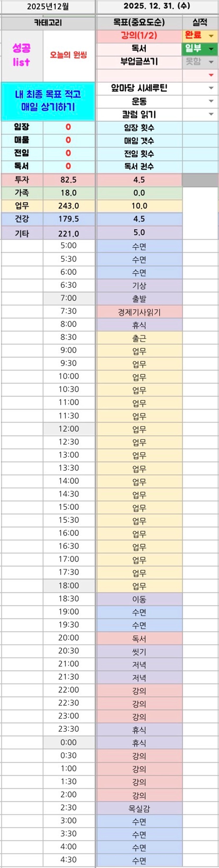Click the 투자 total value 82.5

[69, 180]
